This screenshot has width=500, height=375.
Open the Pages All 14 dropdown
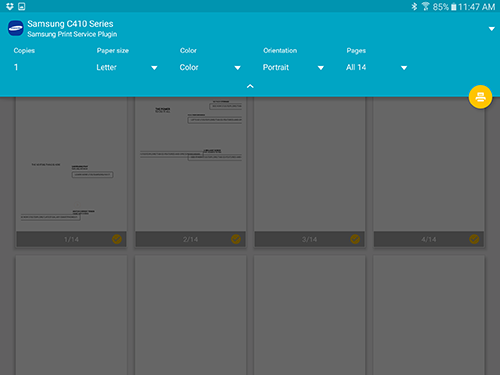[x=377, y=67]
